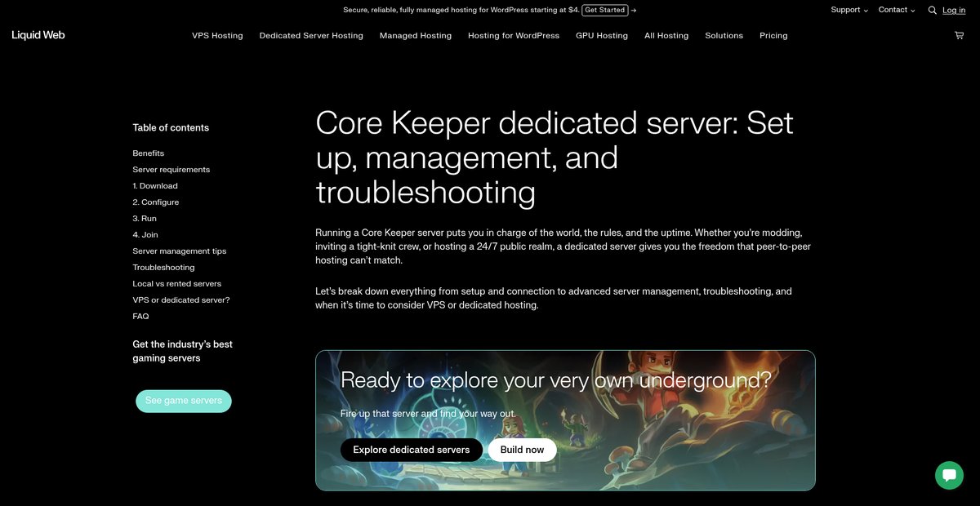Screen dimensions: 980x506
Task: Expand the Support dropdown
Action: 849,10
